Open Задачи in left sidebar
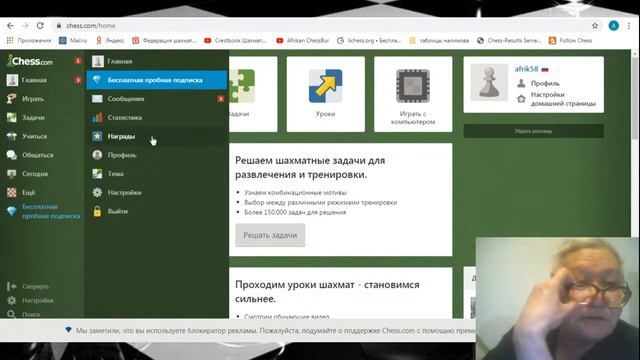This screenshot has width=640, height=360. pos(26,118)
